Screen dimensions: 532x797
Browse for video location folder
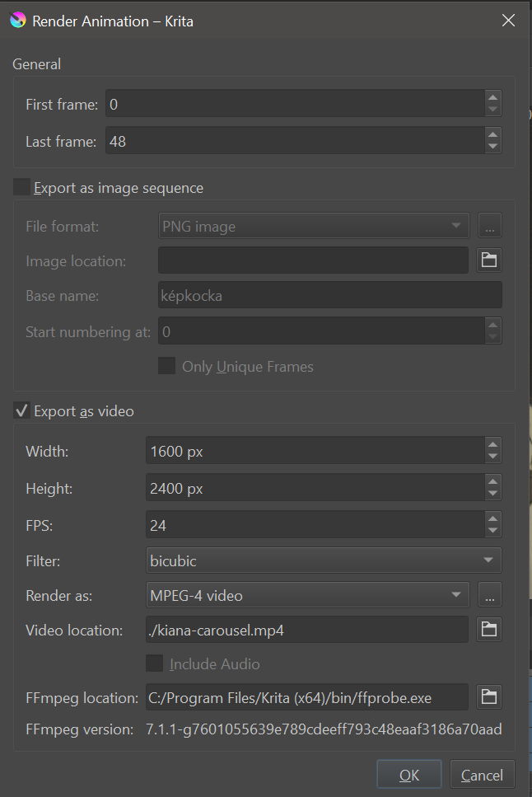pyautogui.click(x=489, y=630)
